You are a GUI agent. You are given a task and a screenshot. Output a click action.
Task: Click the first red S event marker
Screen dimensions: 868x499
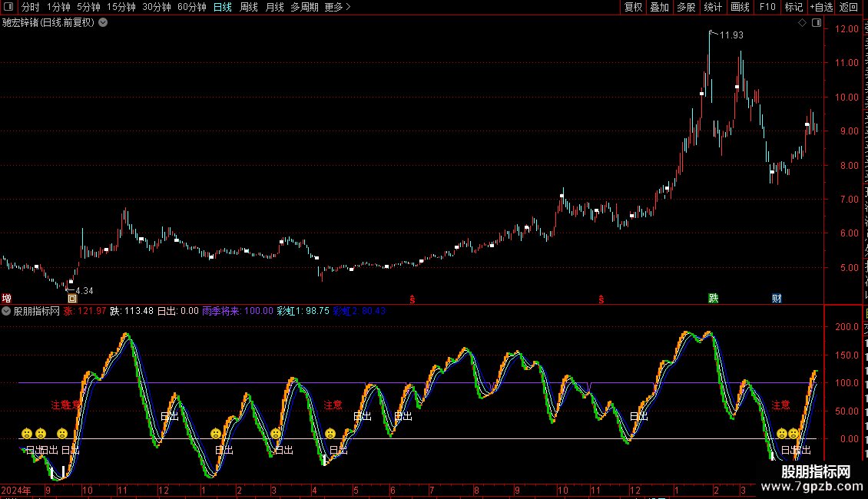click(412, 299)
